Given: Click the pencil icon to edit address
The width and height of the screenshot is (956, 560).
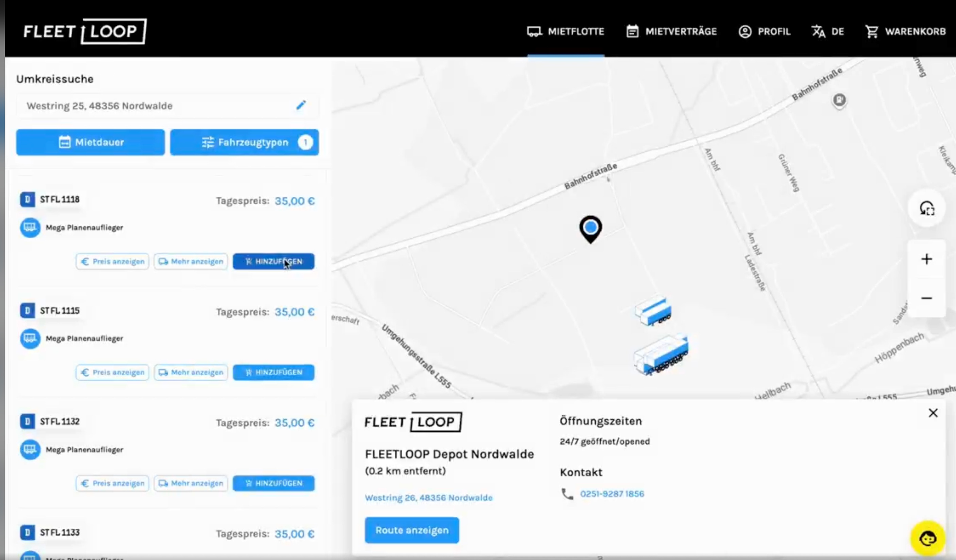Looking at the screenshot, I should (301, 105).
